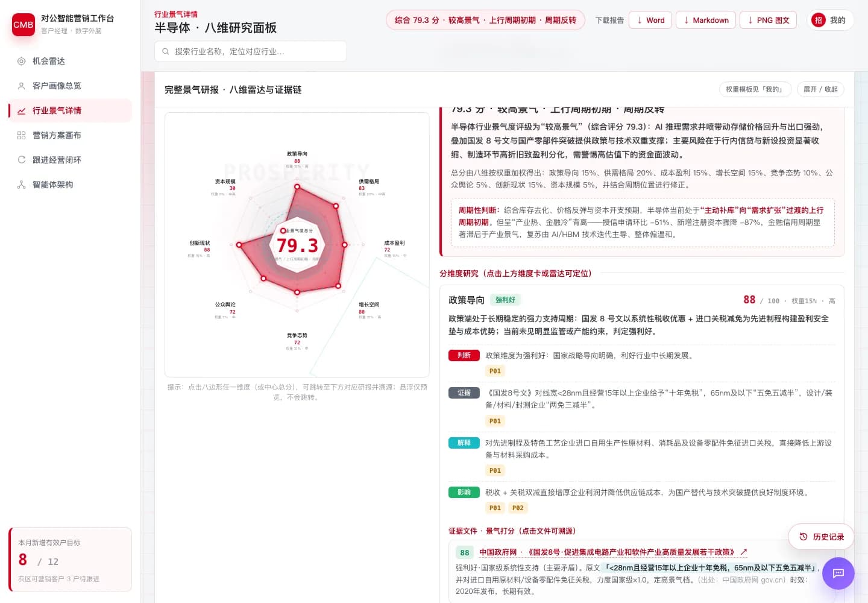This screenshot has height=603, width=868.
Task: Select the 增长空间 radar data point
Action: tap(338, 286)
